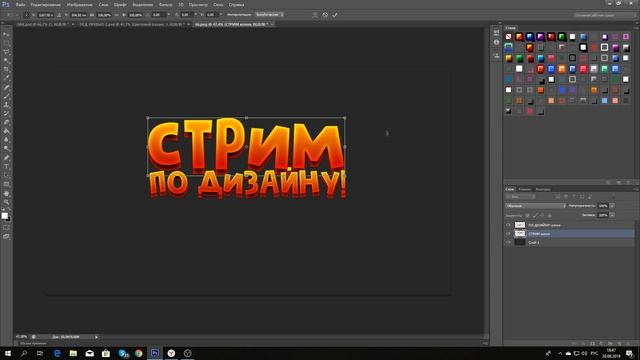Open Photoshop from the Windows taskbar

(x=155, y=353)
